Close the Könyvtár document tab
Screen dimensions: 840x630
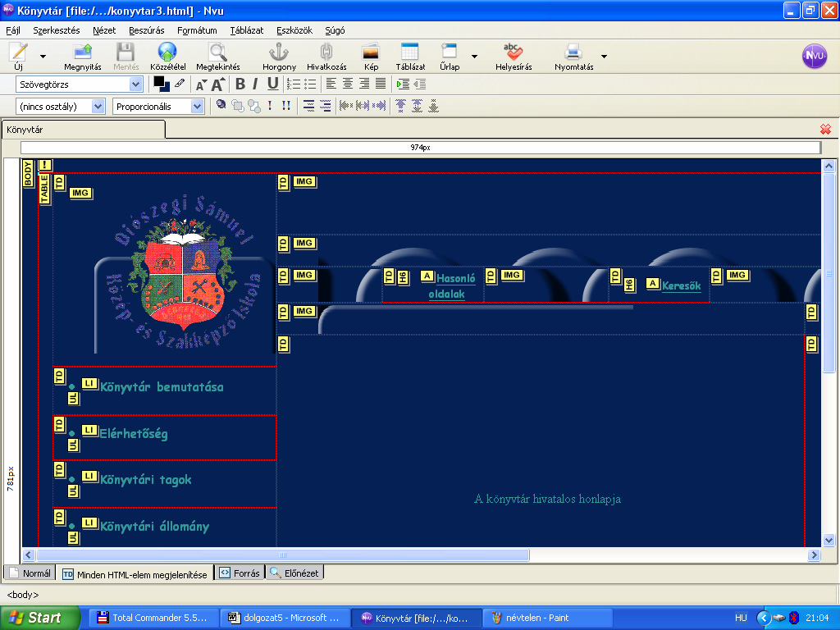(825, 129)
